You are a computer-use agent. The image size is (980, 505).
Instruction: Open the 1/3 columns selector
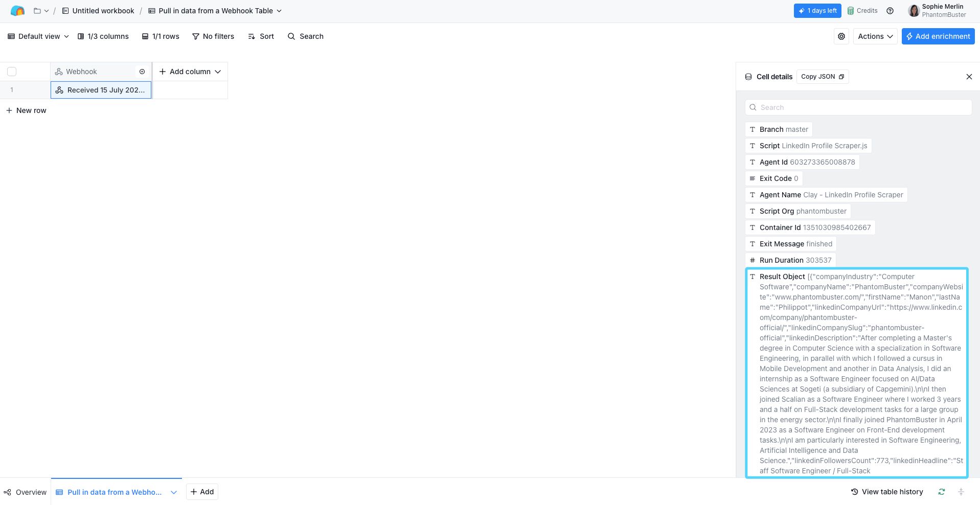(x=103, y=36)
